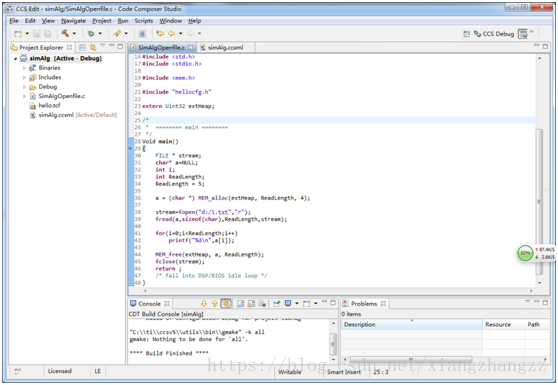Viewport: 558px width, 385px height.
Task: Open the Run menu
Action: (123, 21)
